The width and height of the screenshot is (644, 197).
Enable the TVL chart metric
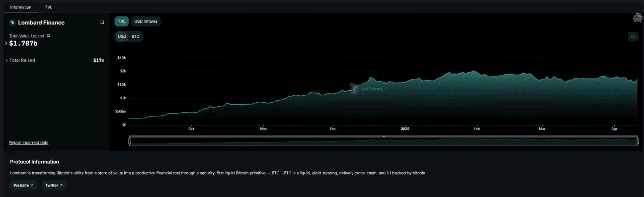[x=122, y=21]
